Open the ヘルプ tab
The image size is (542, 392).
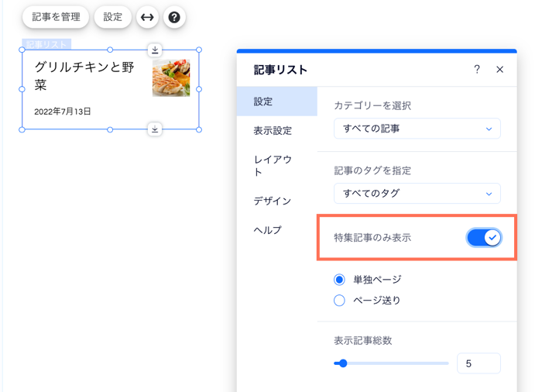(x=268, y=230)
